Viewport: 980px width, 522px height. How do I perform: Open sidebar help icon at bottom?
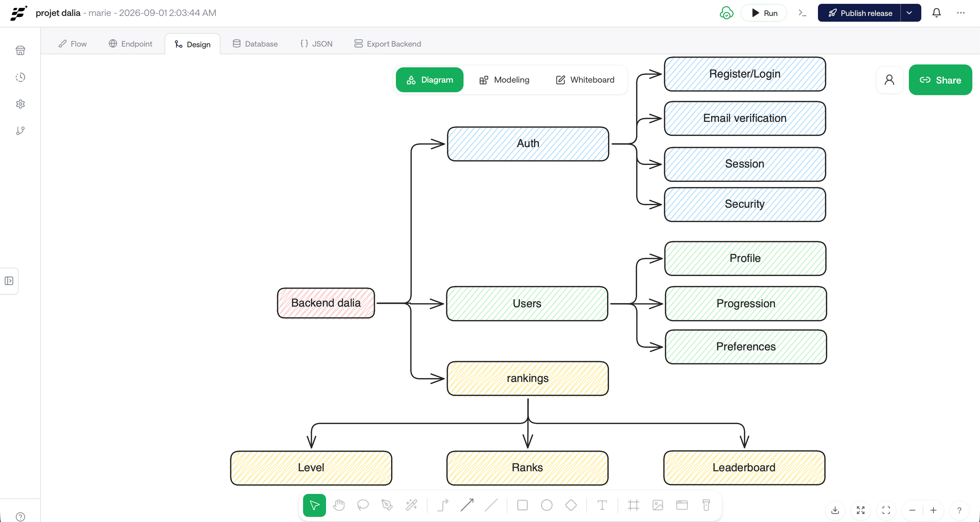[20, 517]
